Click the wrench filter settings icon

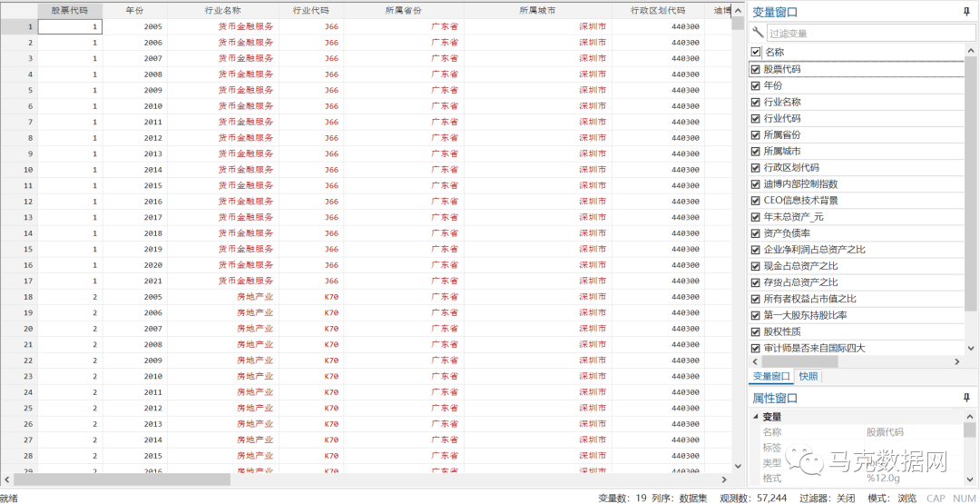758,33
